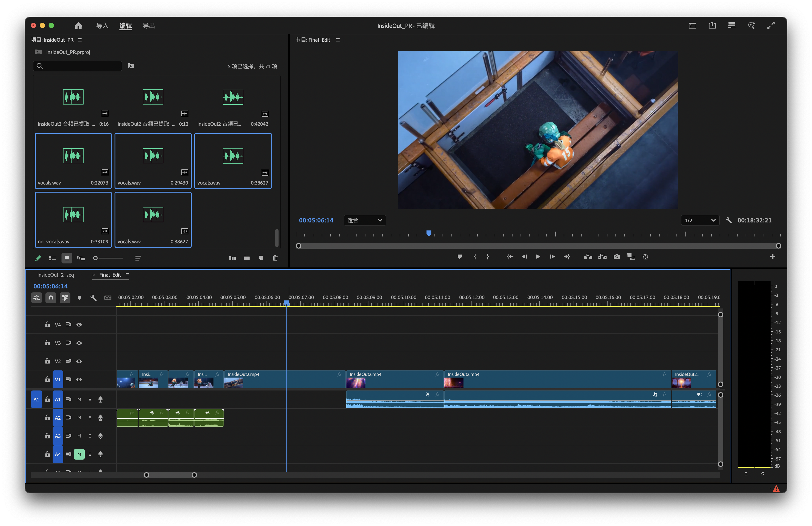Click Automate to Sequence icon

[232, 258]
